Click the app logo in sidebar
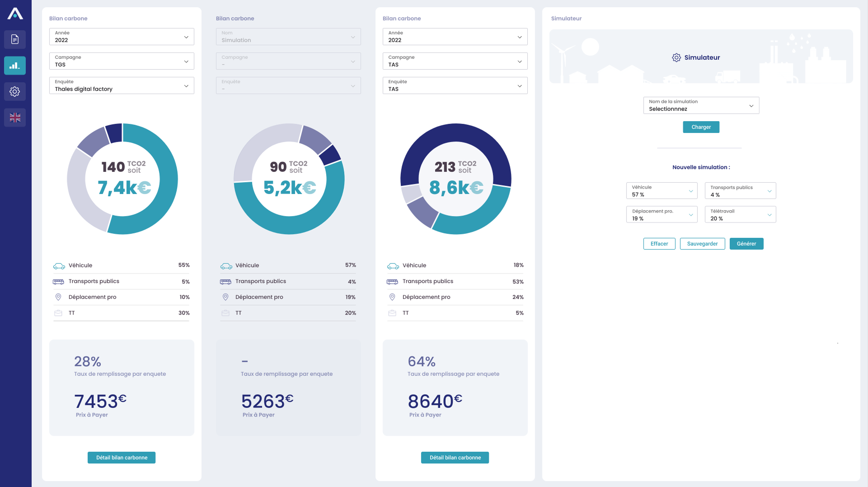Viewport: 868px width, 487px height. 15,14
